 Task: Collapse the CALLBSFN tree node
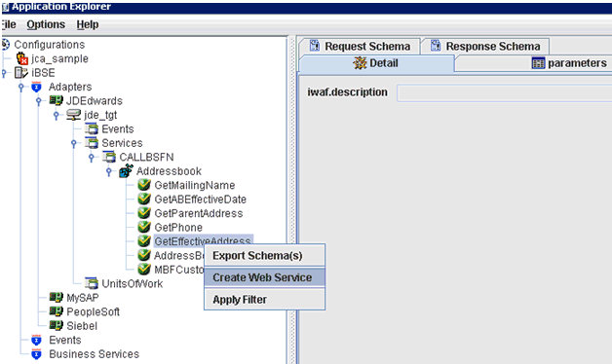(x=92, y=158)
